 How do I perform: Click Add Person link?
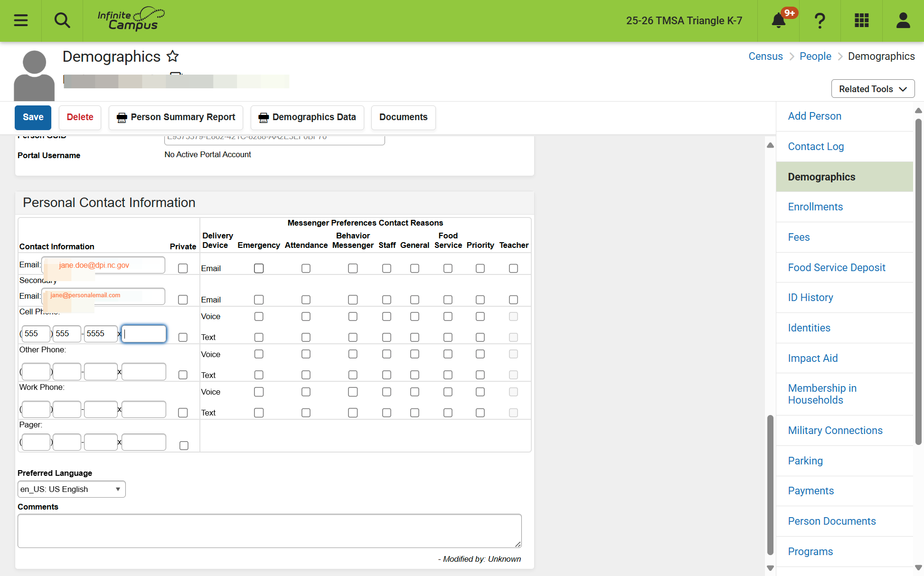click(x=814, y=116)
